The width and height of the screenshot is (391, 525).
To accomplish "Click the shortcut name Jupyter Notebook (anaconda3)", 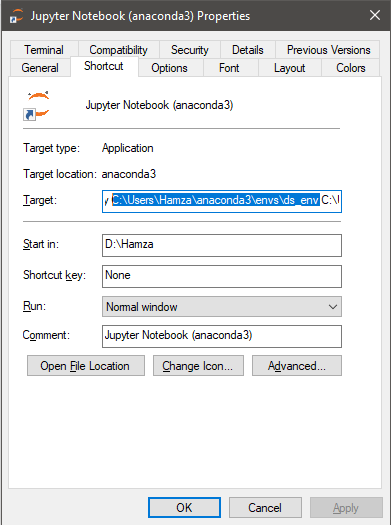I will click(159, 105).
